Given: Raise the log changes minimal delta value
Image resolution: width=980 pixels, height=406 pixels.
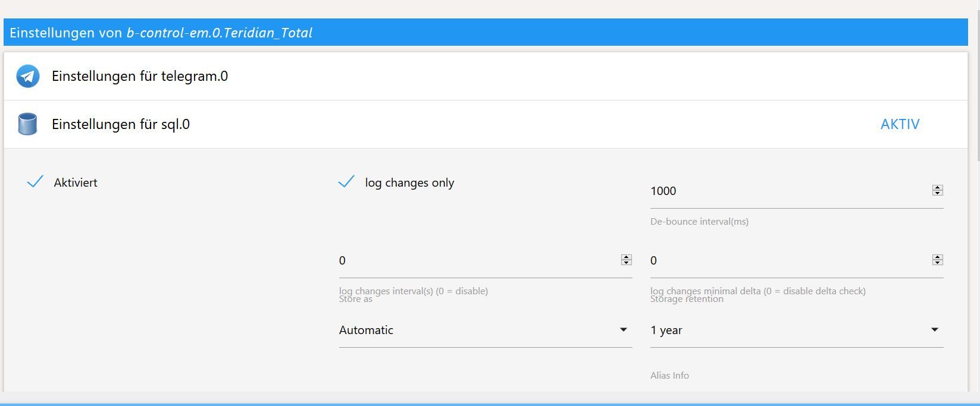Looking at the screenshot, I should pyautogui.click(x=938, y=257).
